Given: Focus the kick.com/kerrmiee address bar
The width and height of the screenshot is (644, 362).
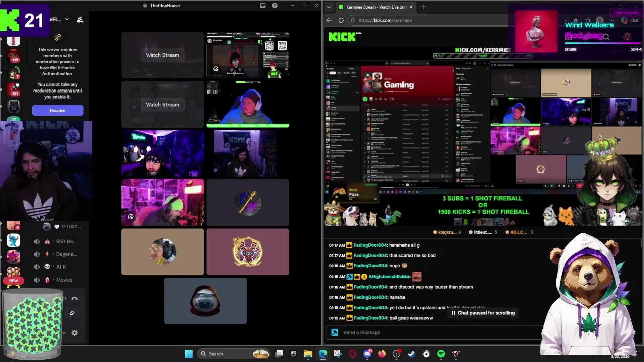Looking at the screenshot, I should [428, 20].
